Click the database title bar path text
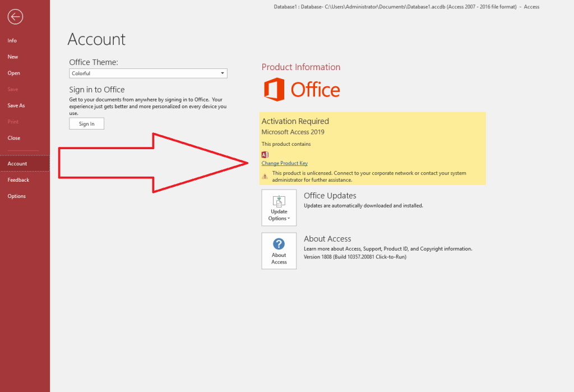The width and height of the screenshot is (574, 392). point(406,7)
